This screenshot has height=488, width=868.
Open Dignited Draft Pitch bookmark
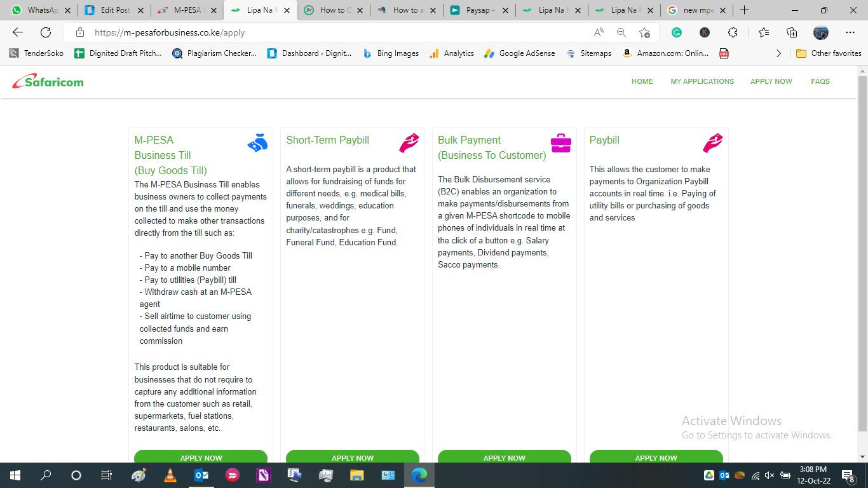point(118,53)
